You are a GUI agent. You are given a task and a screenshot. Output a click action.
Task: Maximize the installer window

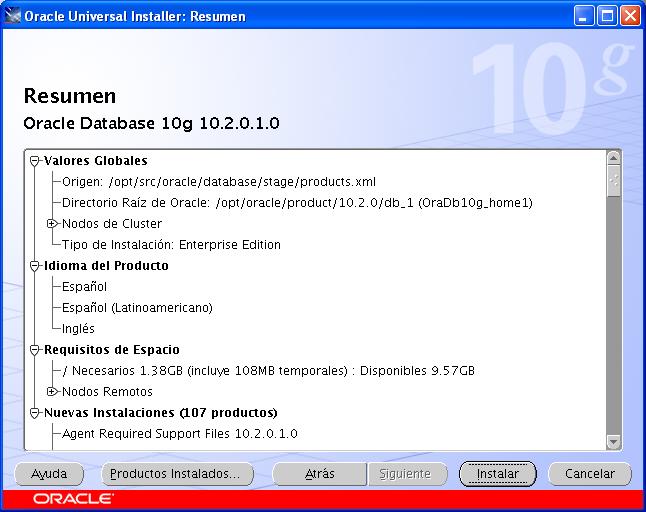pyautogui.click(x=607, y=16)
